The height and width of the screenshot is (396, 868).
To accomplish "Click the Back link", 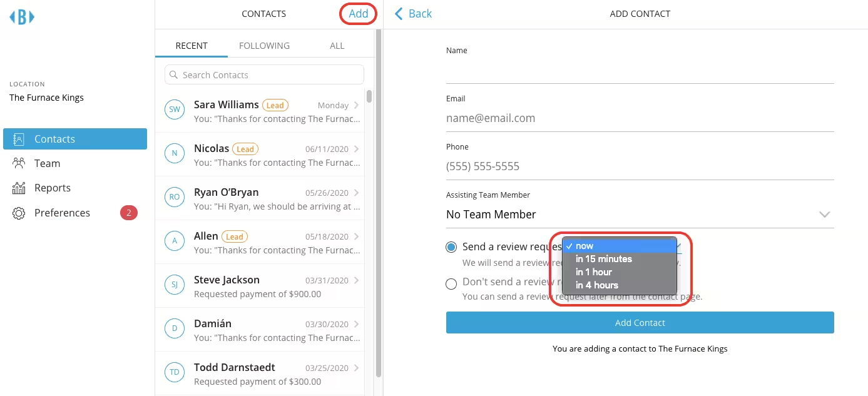I will (413, 13).
